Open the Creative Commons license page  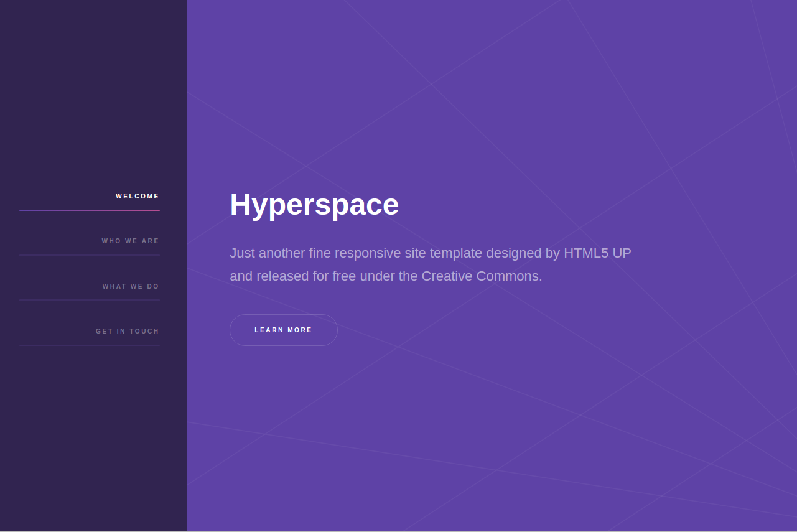(x=480, y=276)
